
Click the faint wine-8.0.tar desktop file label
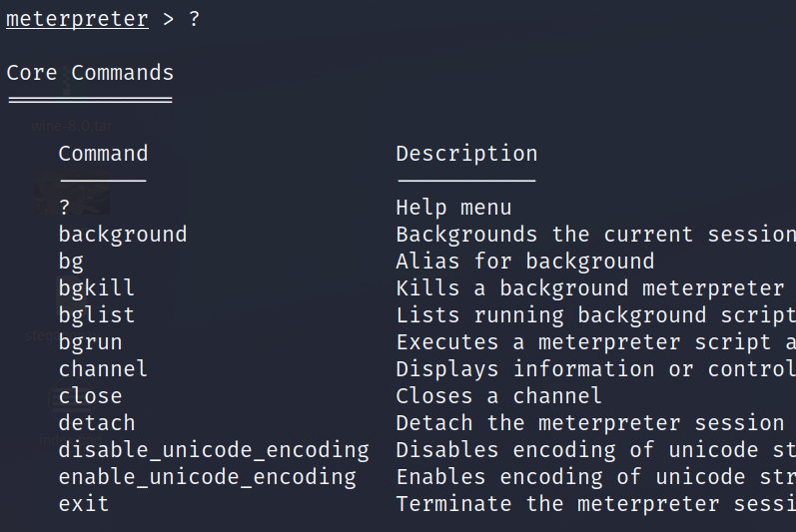click(72, 126)
